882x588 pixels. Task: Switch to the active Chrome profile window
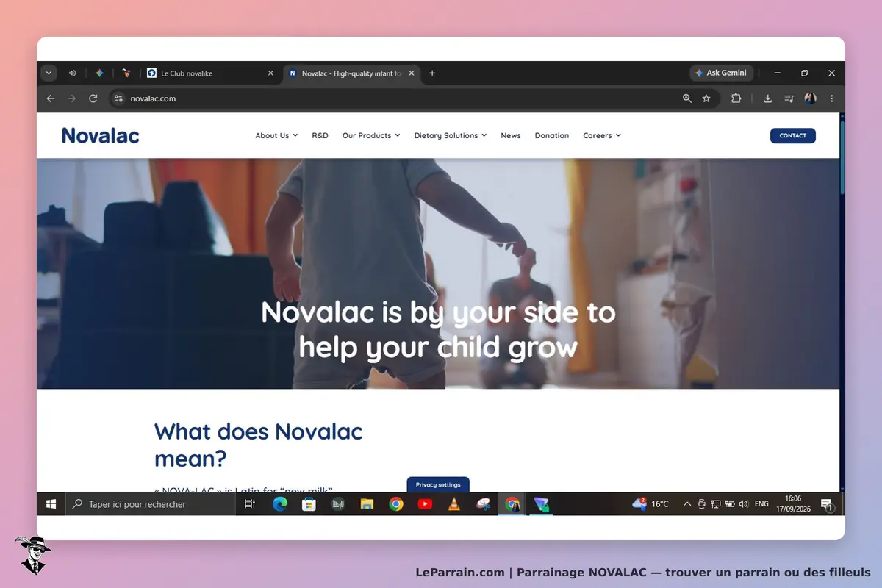512,504
